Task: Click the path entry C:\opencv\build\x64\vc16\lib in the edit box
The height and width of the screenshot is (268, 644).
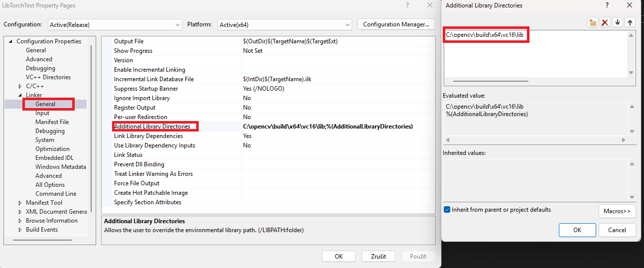Action: [485, 35]
